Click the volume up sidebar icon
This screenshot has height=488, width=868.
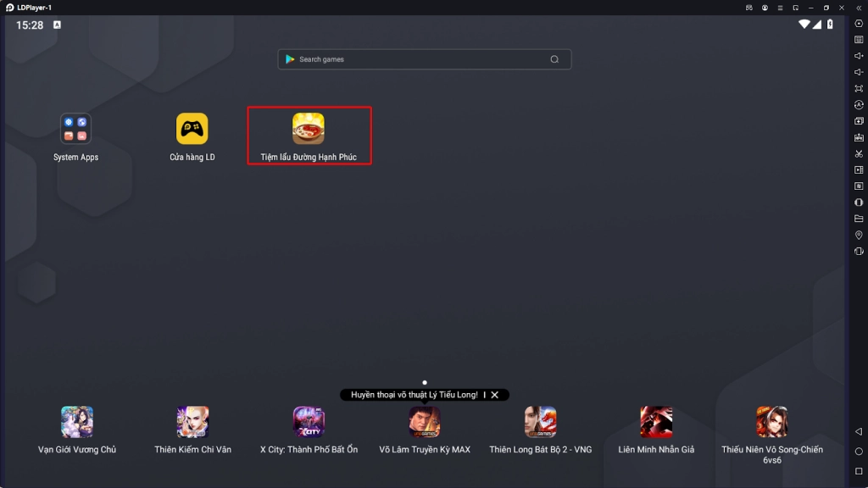point(859,56)
